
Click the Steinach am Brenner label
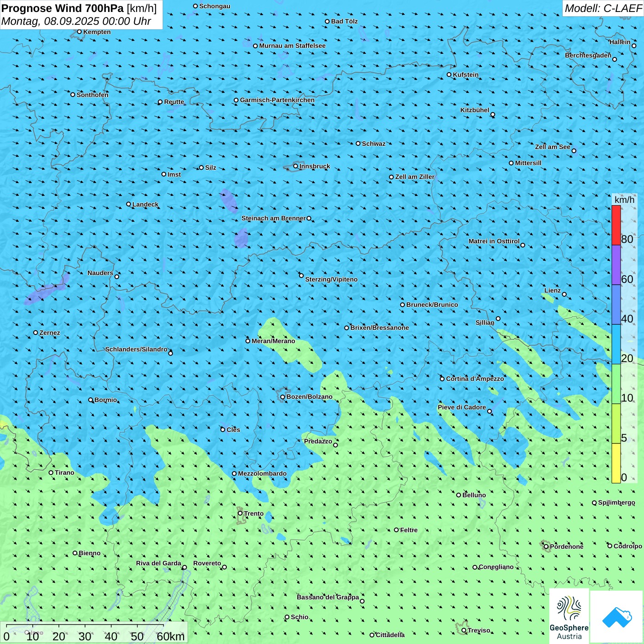(273, 218)
